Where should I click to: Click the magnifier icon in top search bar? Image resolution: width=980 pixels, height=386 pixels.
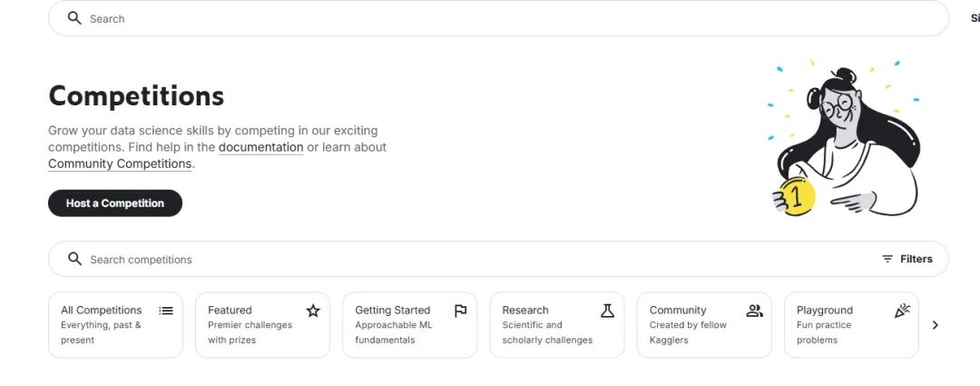pos(74,18)
